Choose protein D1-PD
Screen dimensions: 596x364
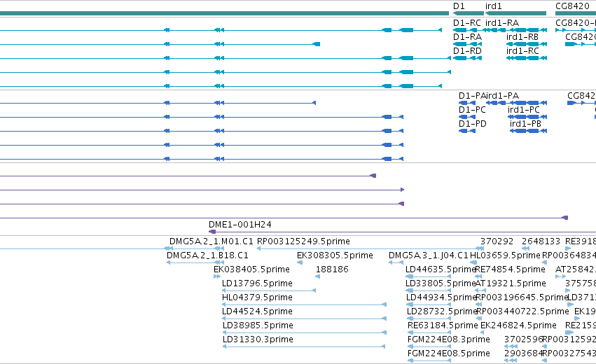tap(473, 124)
